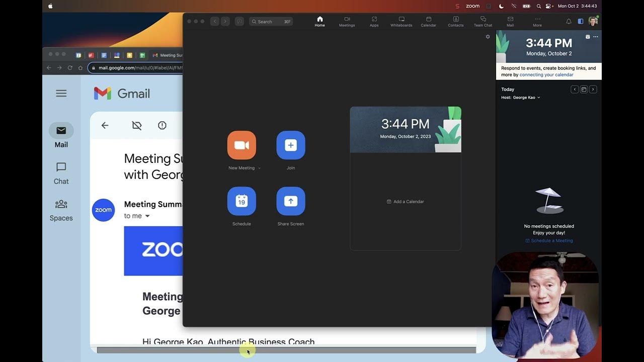Open Zoom notifications bell
The width and height of the screenshot is (644, 362).
pyautogui.click(x=569, y=22)
